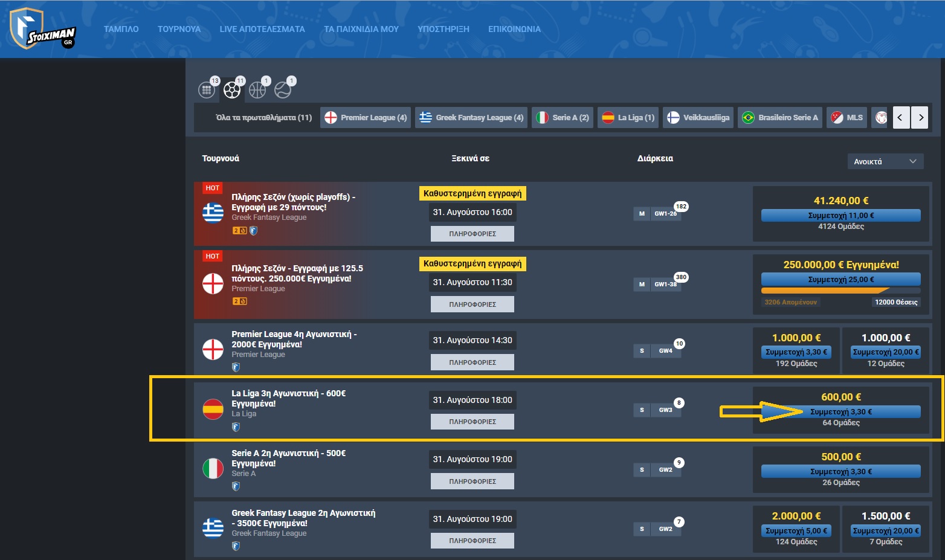Click ΠΛΗΡΟΦΟΡΙΕΣ for Premier League 4η Αγωνιστική
The height and width of the screenshot is (560, 945).
473,362
